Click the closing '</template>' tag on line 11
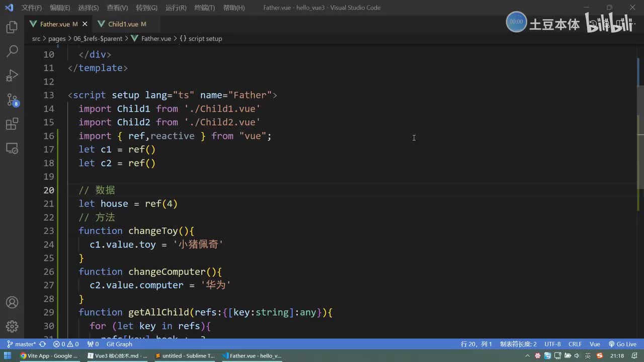 [98, 68]
